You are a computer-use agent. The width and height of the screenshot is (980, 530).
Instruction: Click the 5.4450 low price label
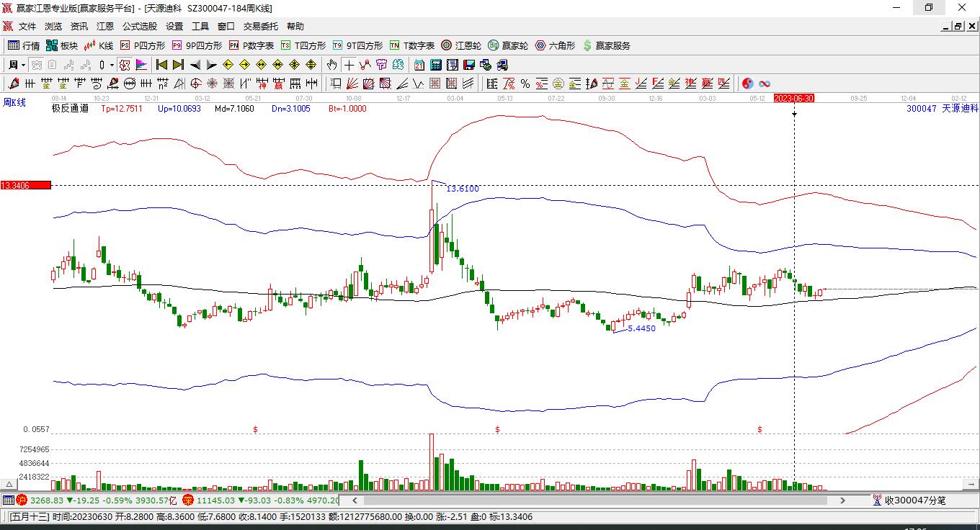(642, 328)
